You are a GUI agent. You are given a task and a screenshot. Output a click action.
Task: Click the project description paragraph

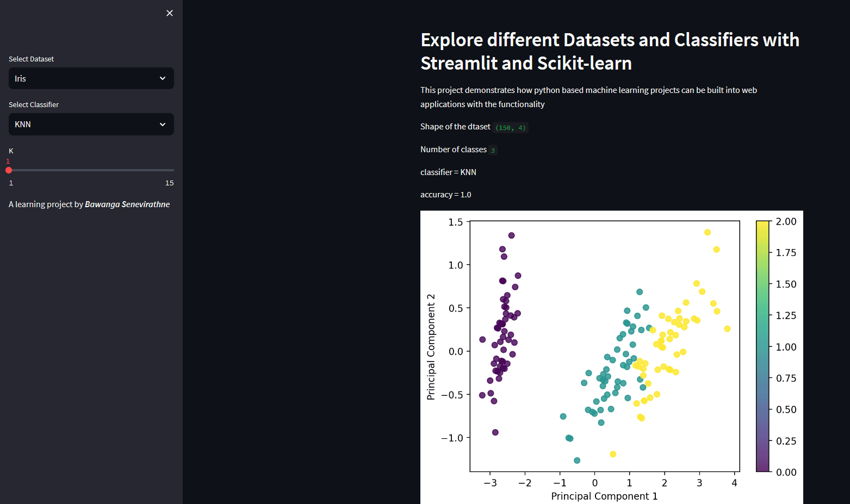coord(588,97)
